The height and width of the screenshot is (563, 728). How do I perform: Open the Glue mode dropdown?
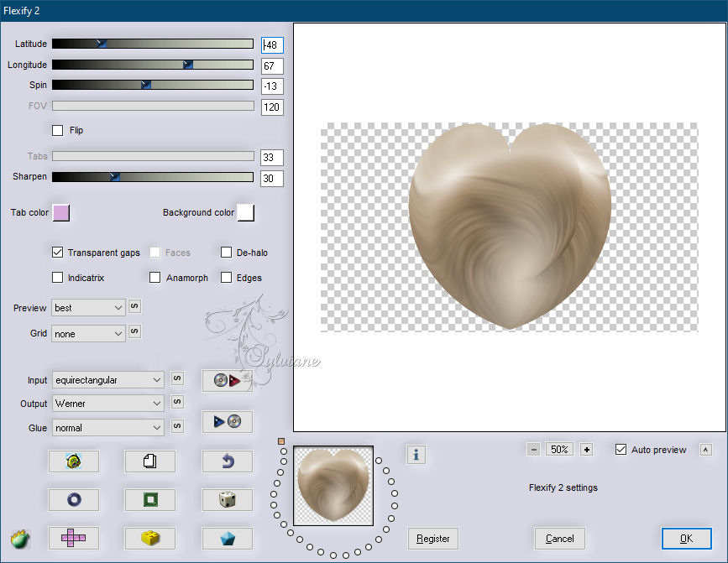(107, 428)
